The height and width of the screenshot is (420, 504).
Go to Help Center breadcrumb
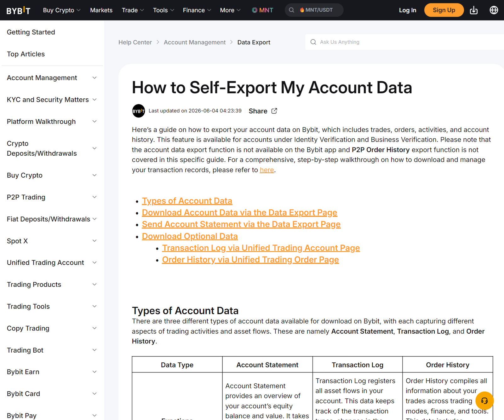[x=135, y=42]
